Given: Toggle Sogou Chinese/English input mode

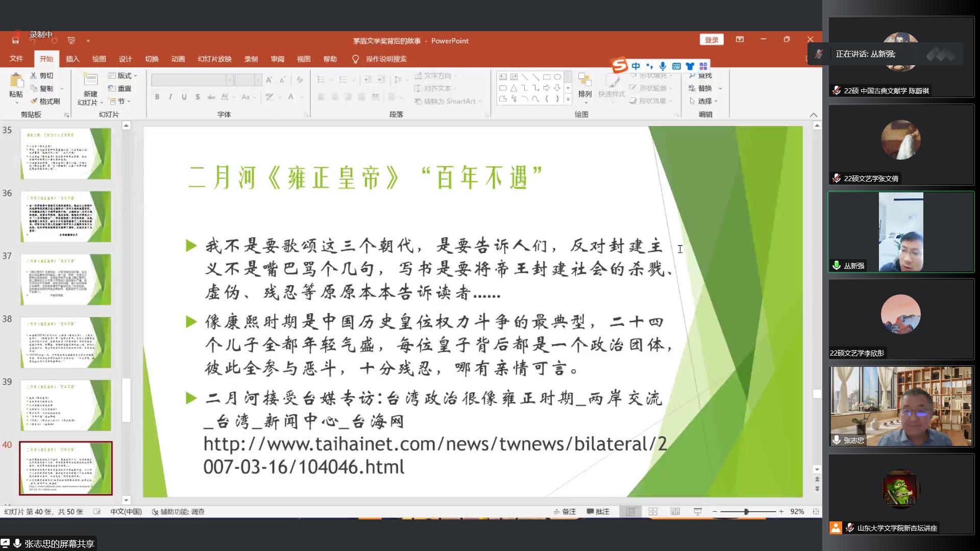Looking at the screenshot, I should coord(635,66).
